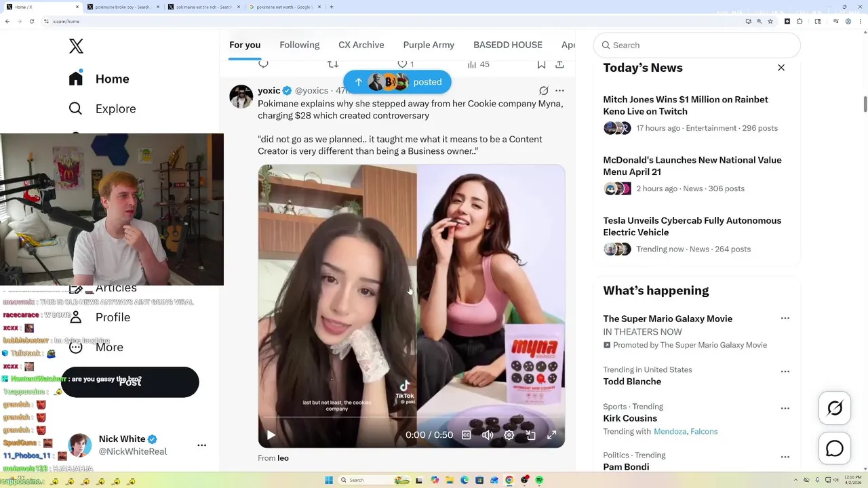Screen dimensions: 868x488
Task: Click the video progress bar
Action: [x=411, y=418]
